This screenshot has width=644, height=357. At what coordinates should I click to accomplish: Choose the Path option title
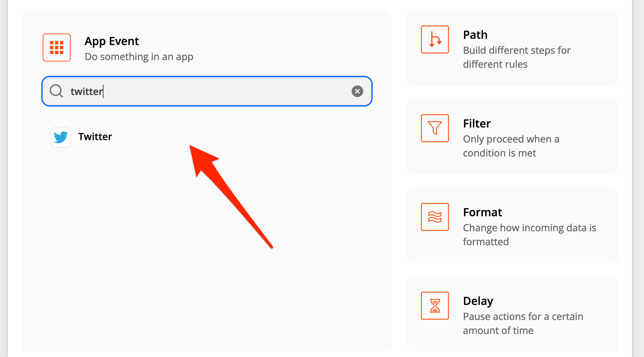475,35
